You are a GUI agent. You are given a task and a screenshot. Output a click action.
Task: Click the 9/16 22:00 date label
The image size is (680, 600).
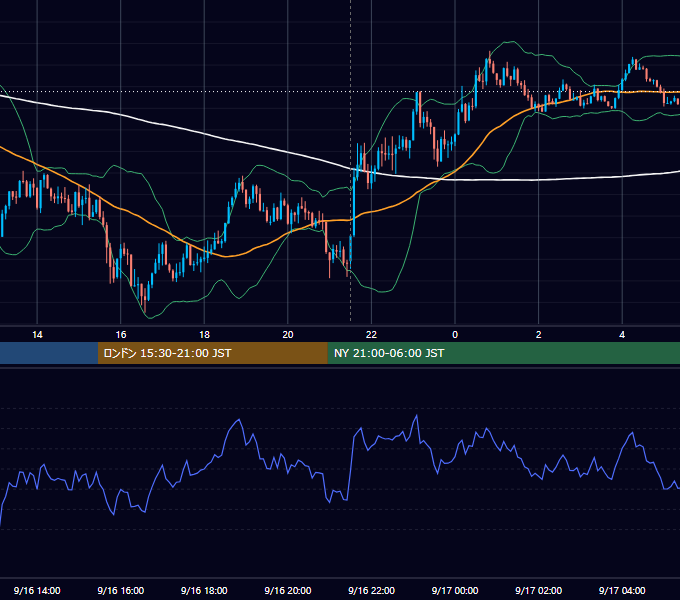coord(371,590)
